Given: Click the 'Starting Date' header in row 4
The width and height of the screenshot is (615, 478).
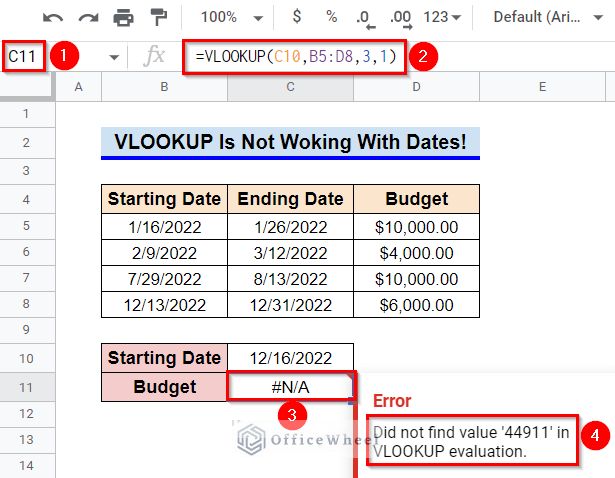Looking at the screenshot, I should pos(164,199).
